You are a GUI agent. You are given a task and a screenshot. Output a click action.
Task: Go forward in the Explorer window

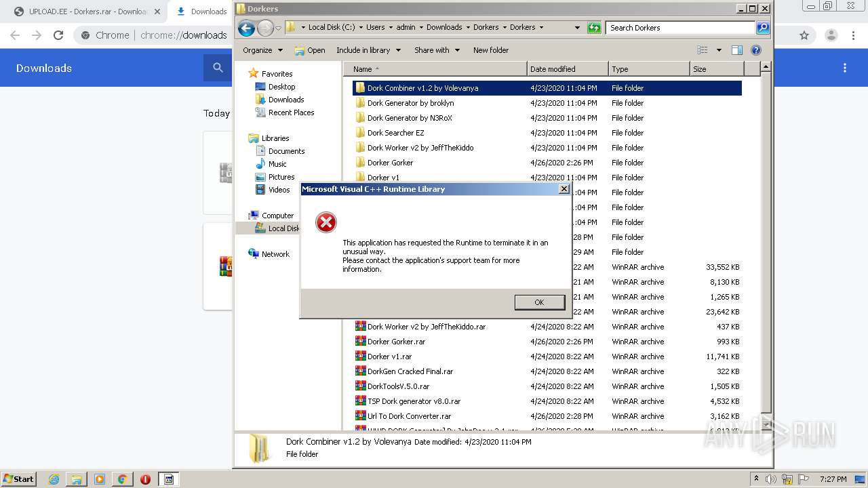(265, 28)
